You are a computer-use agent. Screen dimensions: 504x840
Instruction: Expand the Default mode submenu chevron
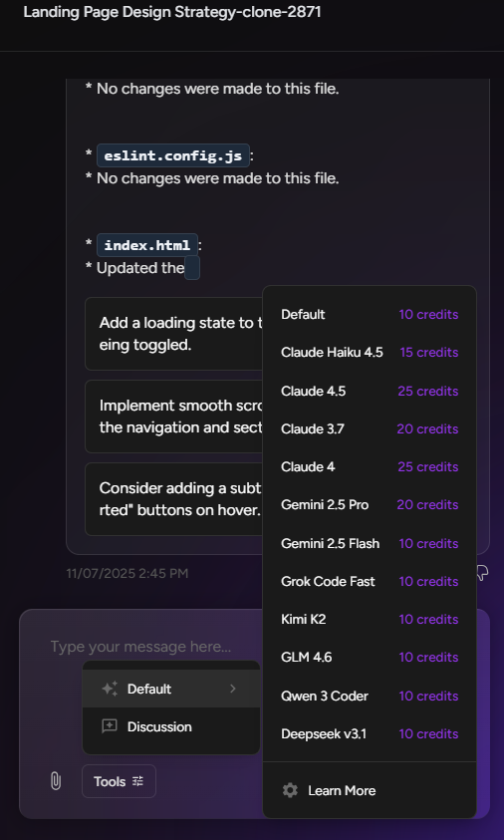233,689
